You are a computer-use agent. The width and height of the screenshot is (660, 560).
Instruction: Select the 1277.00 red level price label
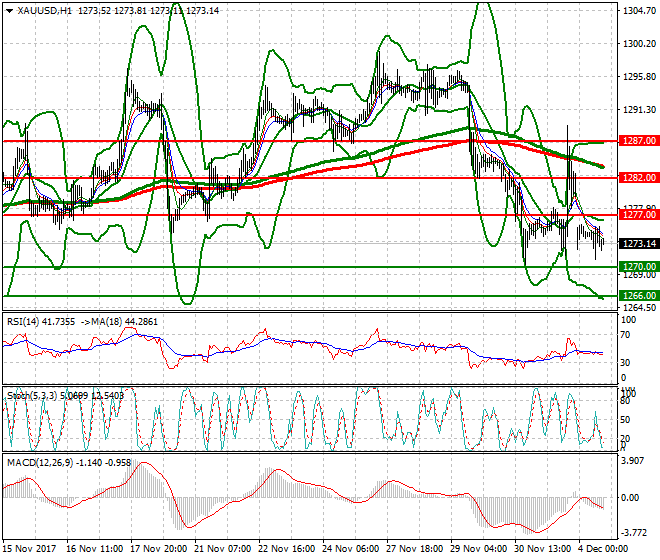point(639,215)
